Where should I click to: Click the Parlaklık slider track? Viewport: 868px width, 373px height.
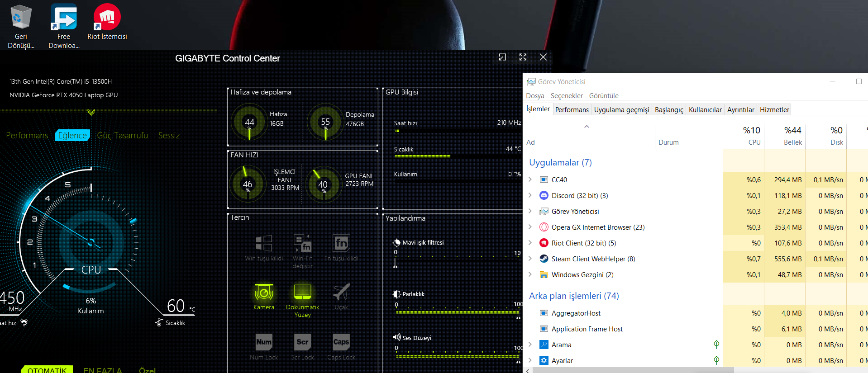click(x=457, y=312)
